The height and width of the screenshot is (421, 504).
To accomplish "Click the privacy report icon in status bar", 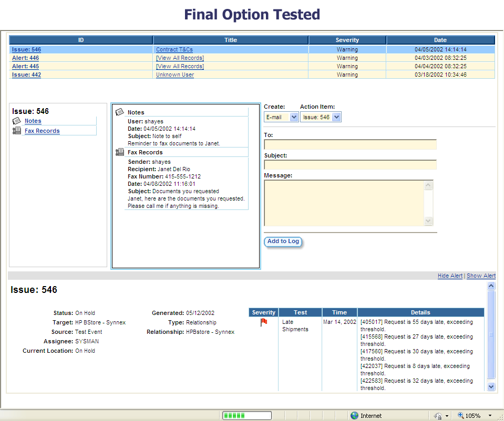I will coord(439,415).
